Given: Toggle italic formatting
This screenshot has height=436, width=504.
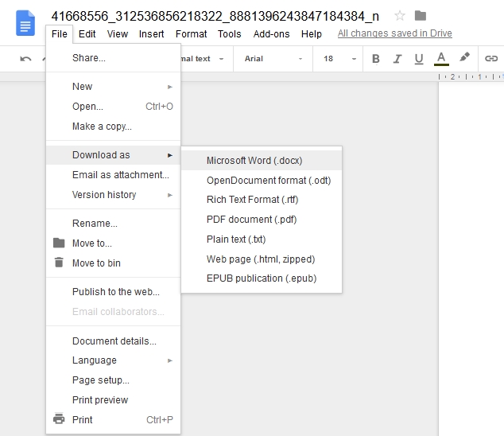Looking at the screenshot, I should [x=397, y=59].
